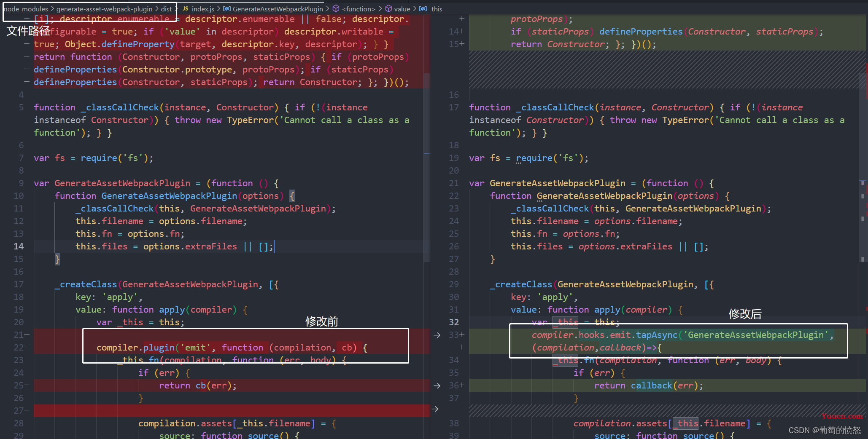Click modified pane line number 36 gutter
868x439 pixels.
[454, 385]
